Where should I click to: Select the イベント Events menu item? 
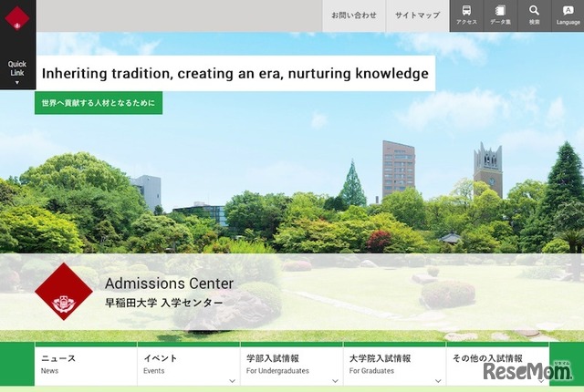189,364
